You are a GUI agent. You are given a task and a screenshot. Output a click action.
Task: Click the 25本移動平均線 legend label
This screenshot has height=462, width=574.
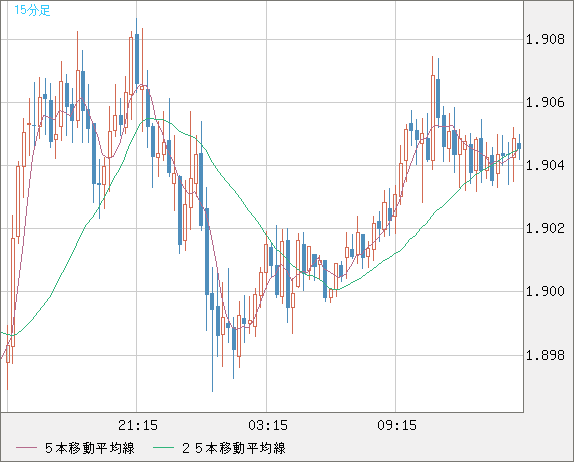tap(234, 448)
